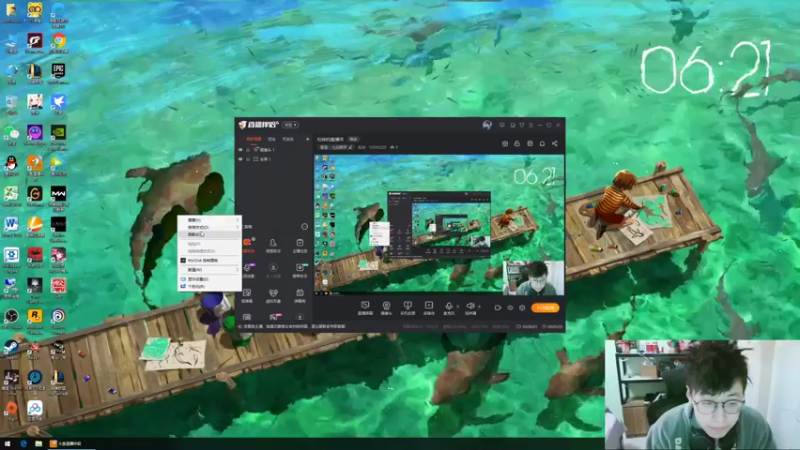Click the record camcorder icon near the gear
Viewport: 800px width, 450px height.
[497, 308]
